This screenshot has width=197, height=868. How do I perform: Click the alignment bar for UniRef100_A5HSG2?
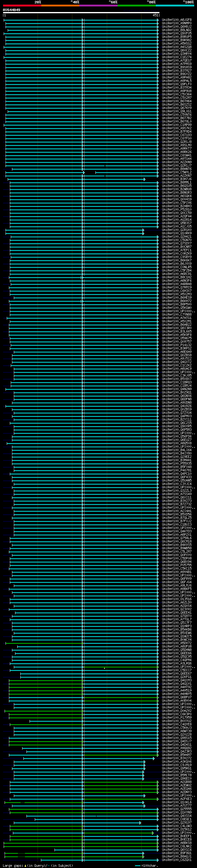tap(82, 44)
